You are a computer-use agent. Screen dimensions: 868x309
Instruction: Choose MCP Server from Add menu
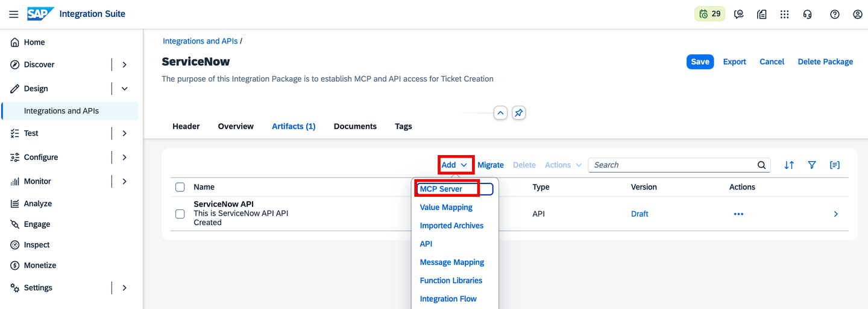tap(455, 189)
